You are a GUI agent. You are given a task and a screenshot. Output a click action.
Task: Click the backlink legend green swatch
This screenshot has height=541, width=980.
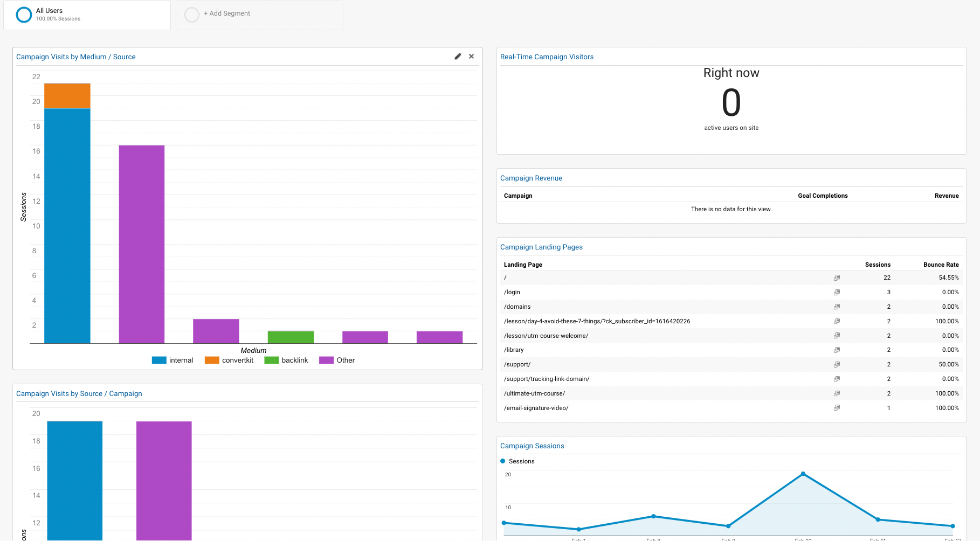(272, 360)
